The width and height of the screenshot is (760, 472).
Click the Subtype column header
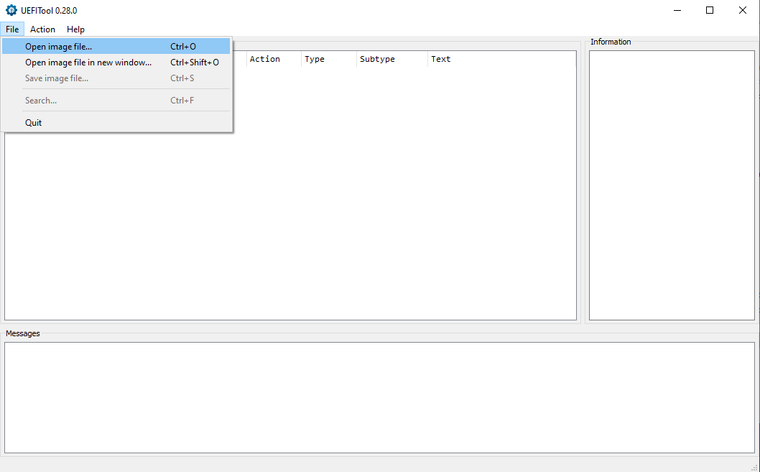[x=392, y=59]
